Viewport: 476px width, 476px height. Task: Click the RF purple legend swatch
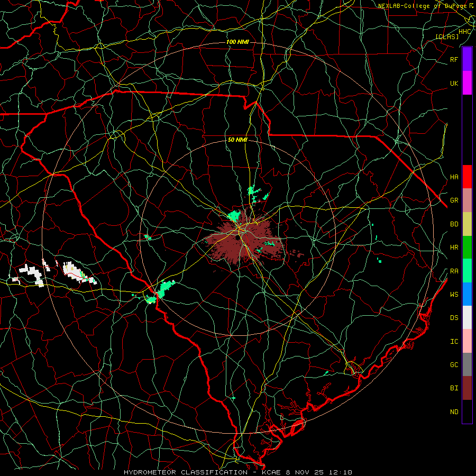[x=467, y=59]
